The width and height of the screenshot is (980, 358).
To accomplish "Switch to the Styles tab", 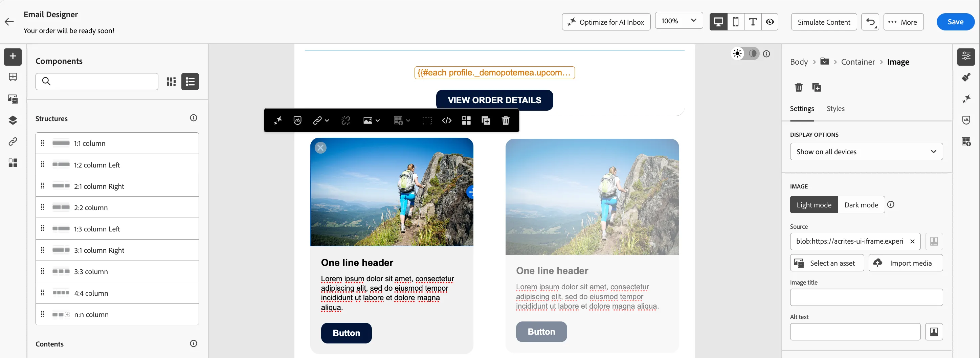I will 836,109.
